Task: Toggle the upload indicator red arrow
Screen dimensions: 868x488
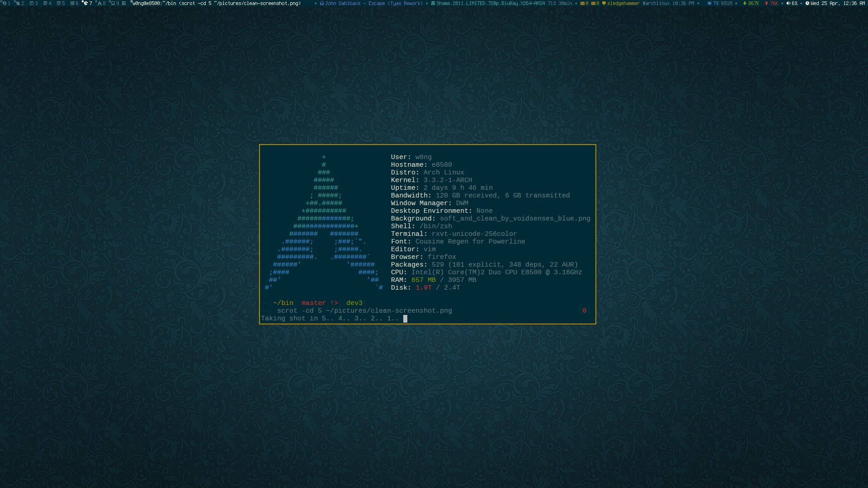Action: (766, 4)
